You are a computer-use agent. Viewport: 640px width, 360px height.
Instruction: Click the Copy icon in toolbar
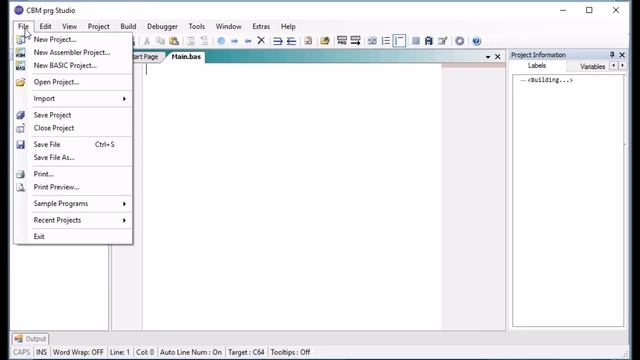pyautogui.click(x=160, y=41)
